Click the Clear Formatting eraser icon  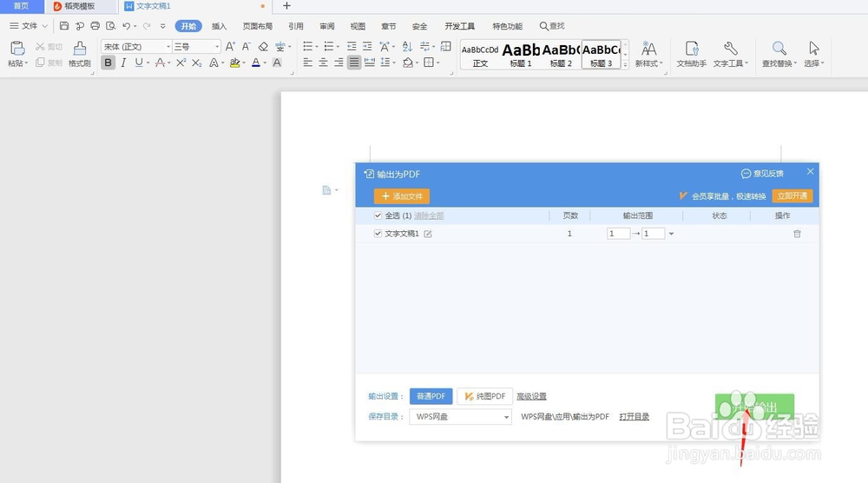[x=263, y=47]
